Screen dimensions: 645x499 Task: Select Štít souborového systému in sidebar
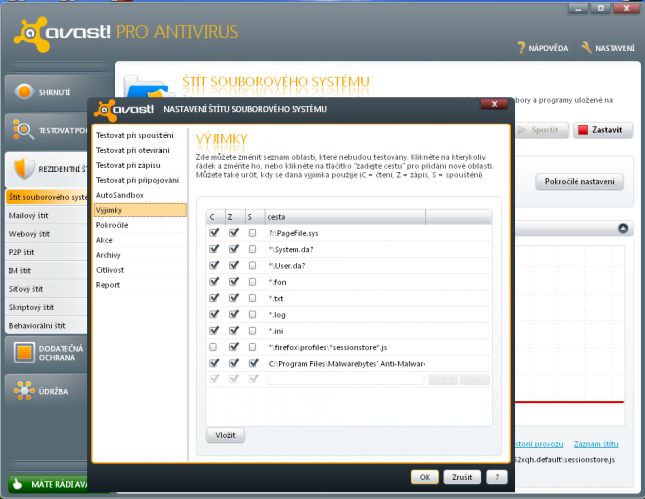tap(47, 197)
